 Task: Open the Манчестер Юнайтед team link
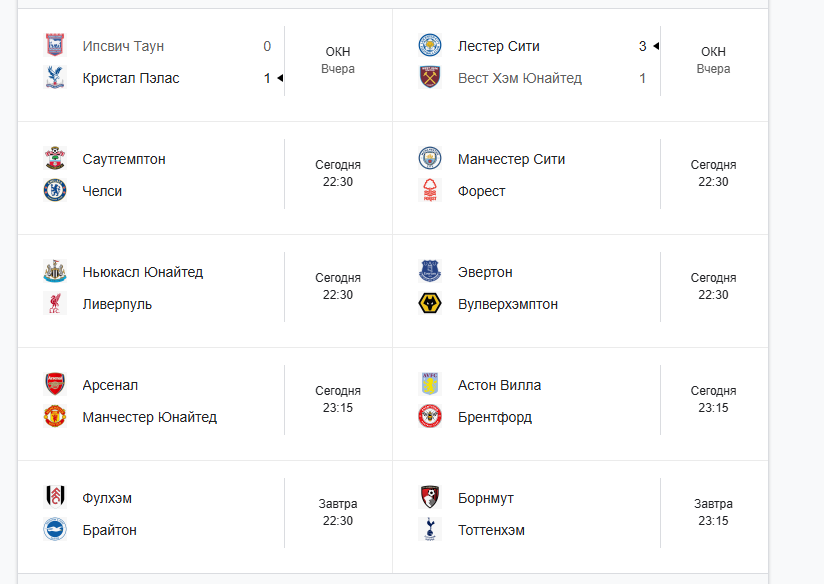click(x=150, y=417)
